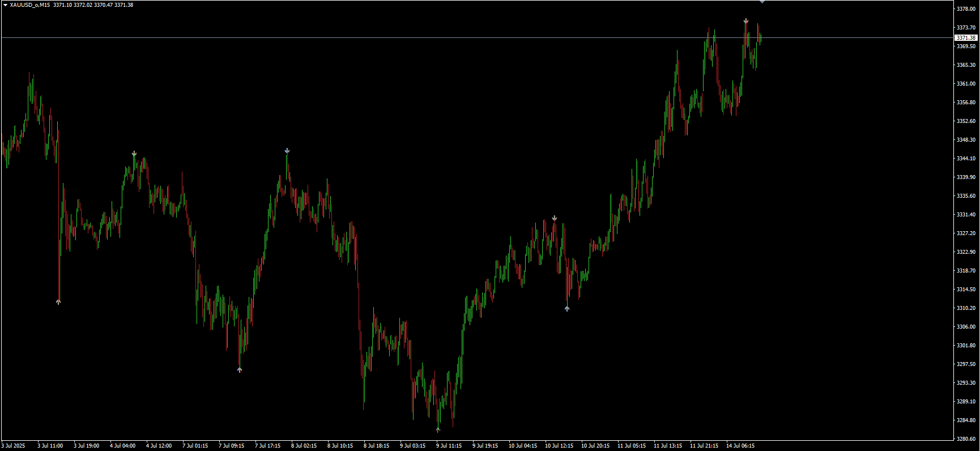980x451 pixels.
Task: Click the up arrow at the 9 Jul bottom
Action: pos(438,429)
